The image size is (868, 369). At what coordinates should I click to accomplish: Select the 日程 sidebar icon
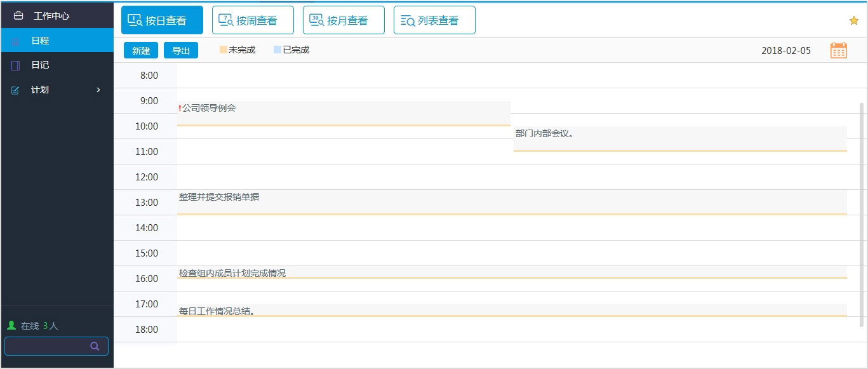coord(16,39)
